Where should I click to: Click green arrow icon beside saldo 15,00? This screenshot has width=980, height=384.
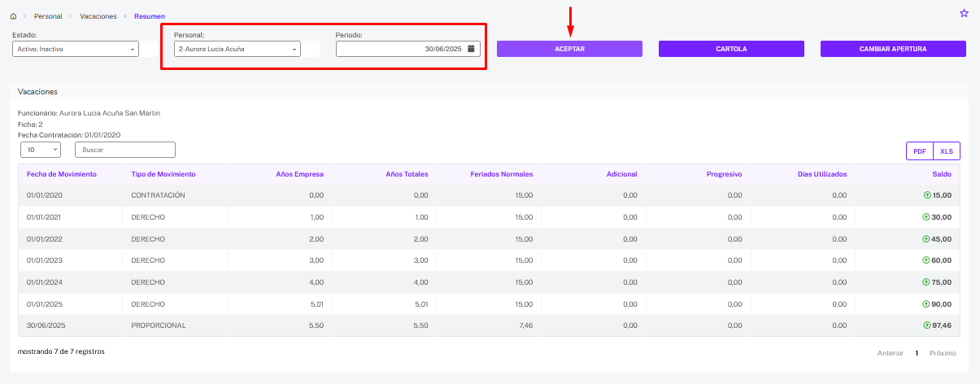[x=926, y=195]
